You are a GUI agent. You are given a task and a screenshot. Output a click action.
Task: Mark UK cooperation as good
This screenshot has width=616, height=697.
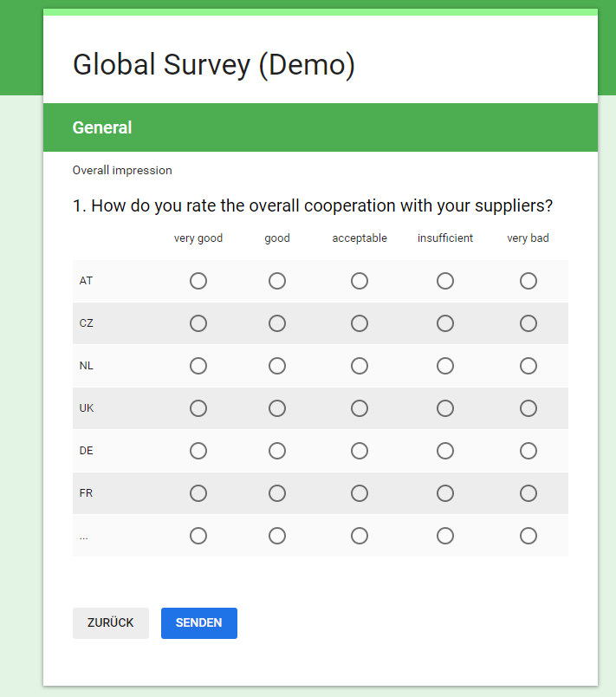pyautogui.click(x=277, y=408)
